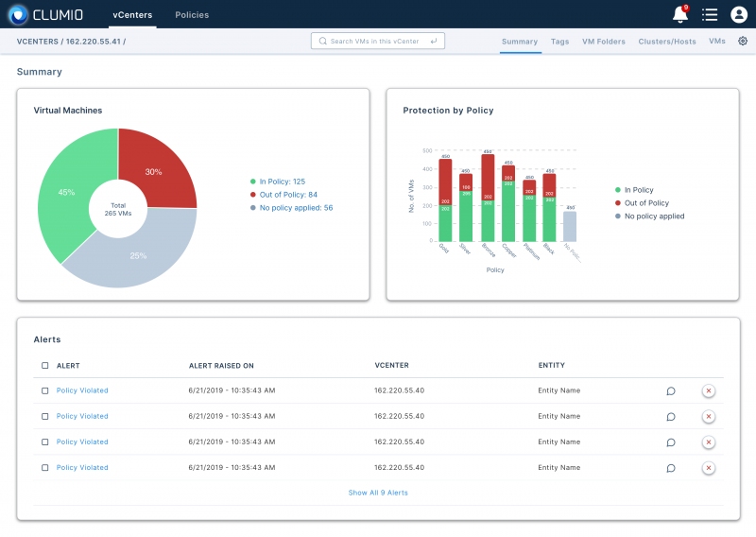Open the task list icon in header
Image resolution: width=756 pixels, height=537 pixels.
[x=710, y=14]
